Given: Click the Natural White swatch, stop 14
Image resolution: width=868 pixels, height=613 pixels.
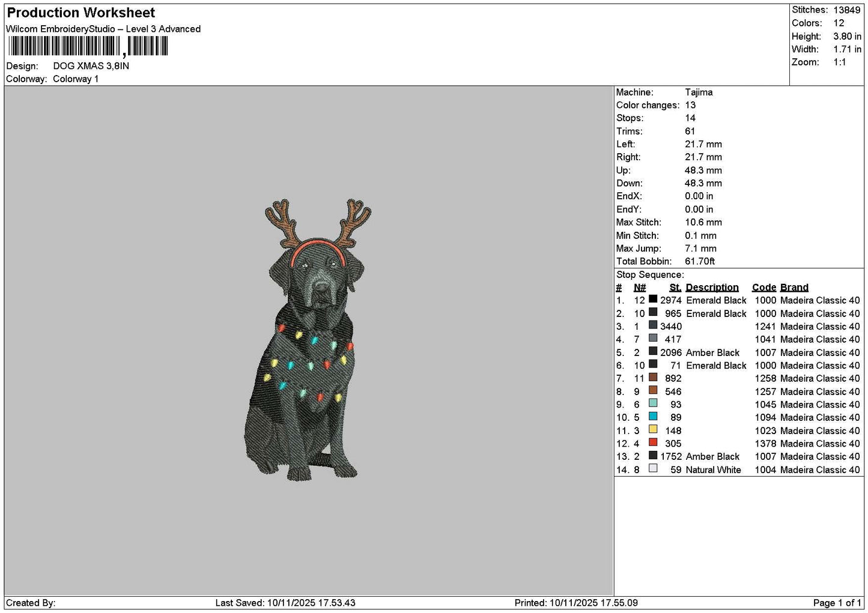Looking at the screenshot, I should tap(653, 468).
